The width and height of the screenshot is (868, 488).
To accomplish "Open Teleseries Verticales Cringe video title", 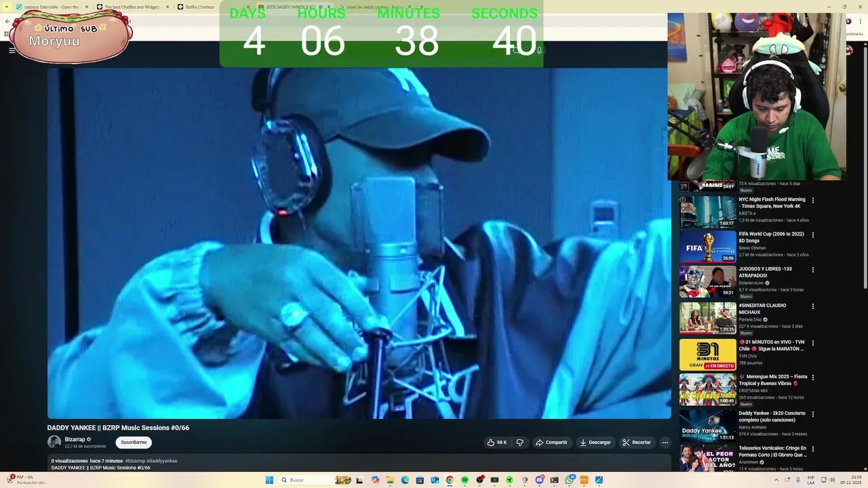I will (x=772, y=451).
